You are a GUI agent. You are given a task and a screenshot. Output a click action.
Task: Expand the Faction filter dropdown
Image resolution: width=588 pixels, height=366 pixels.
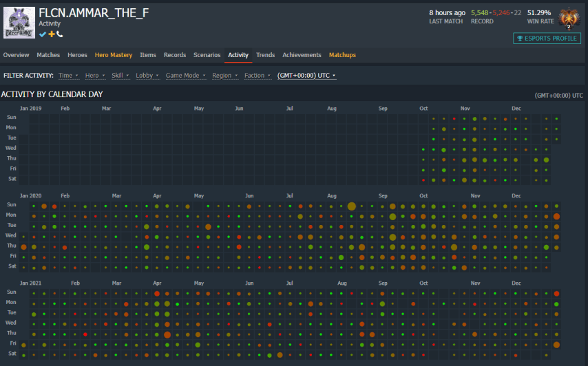coord(257,76)
